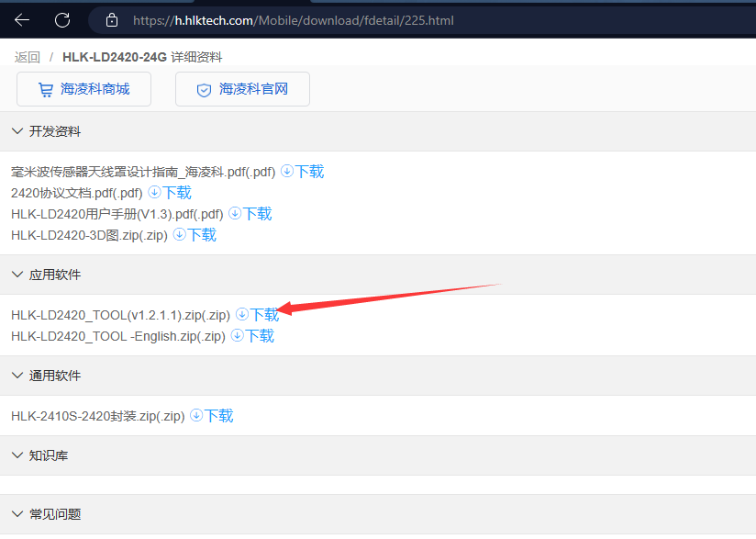Click the 常见问题 section title
Viewport: 756px width, 539px height.
tap(55, 514)
